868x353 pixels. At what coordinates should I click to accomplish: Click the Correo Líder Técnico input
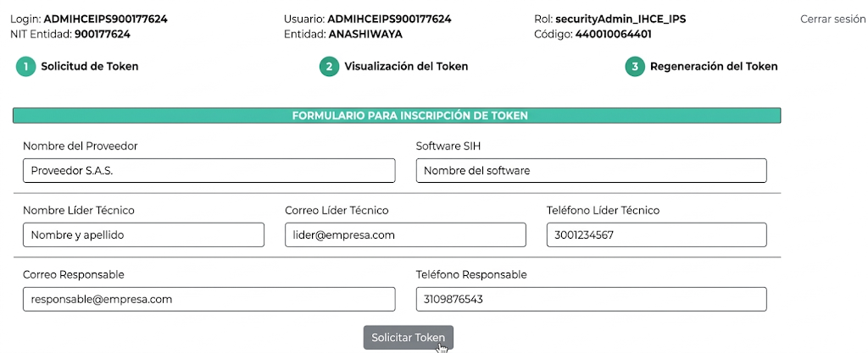pyautogui.click(x=405, y=235)
